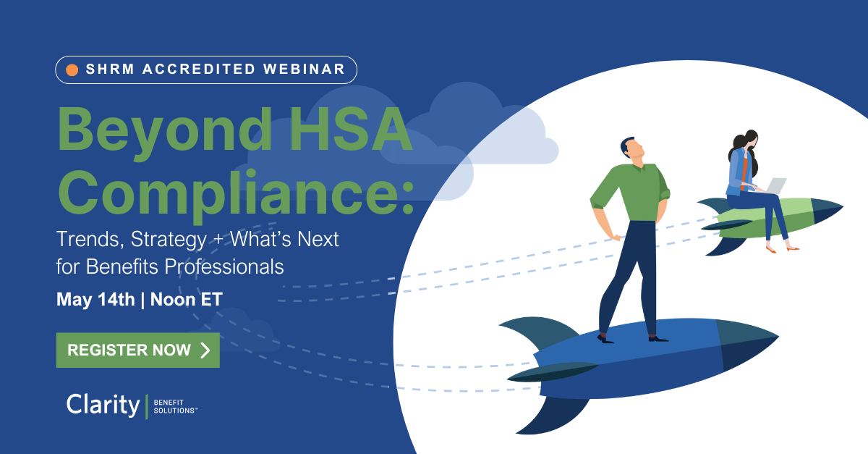The height and width of the screenshot is (454, 868).
Task: Click 'Trends, Strategy + What's Next' subtitle
Action: click(x=197, y=239)
